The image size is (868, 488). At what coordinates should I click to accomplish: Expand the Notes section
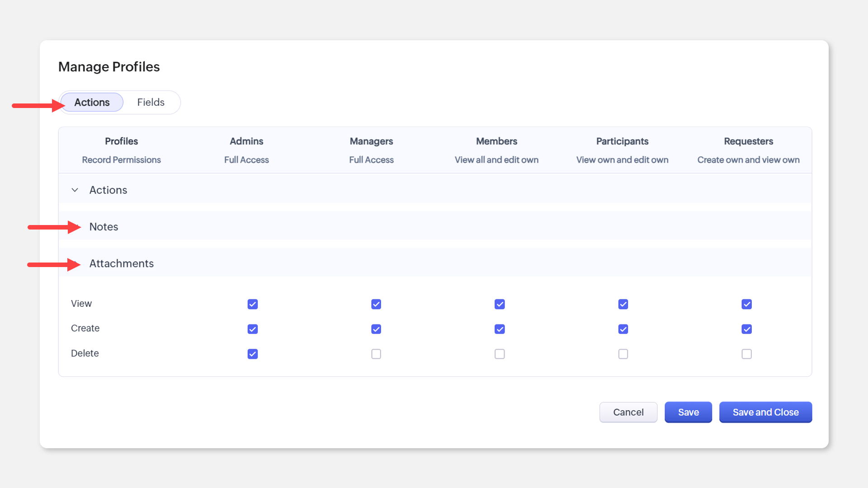104,227
